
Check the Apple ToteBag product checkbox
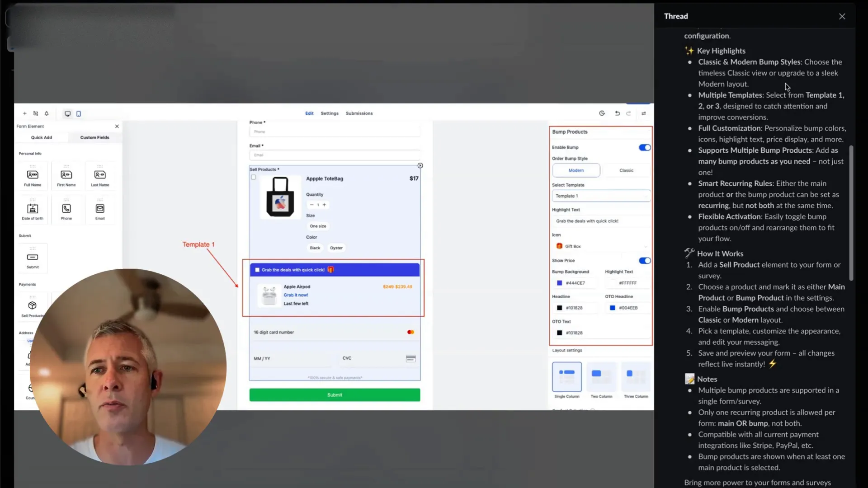click(x=254, y=178)
